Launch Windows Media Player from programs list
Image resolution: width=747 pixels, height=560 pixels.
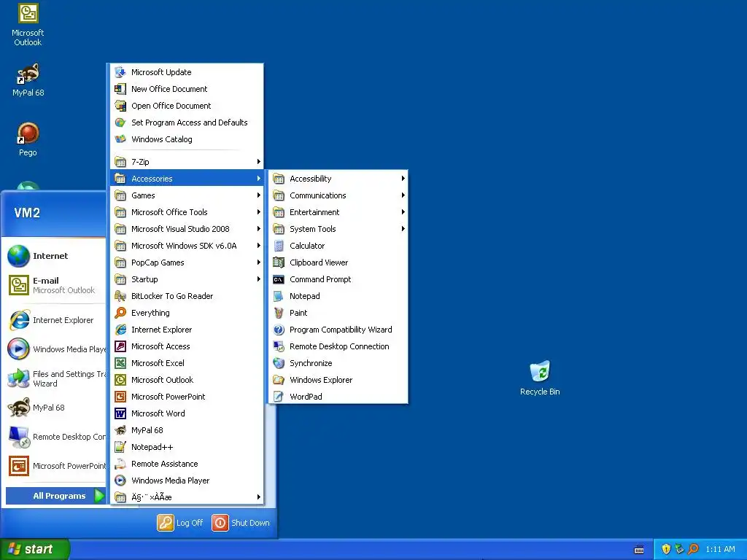187,481
